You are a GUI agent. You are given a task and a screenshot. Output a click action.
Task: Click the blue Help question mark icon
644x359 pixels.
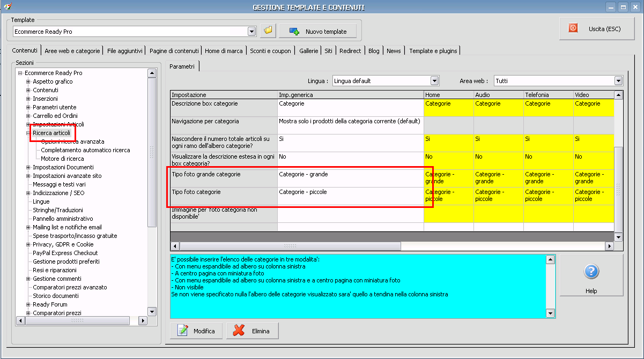(591, 272)
